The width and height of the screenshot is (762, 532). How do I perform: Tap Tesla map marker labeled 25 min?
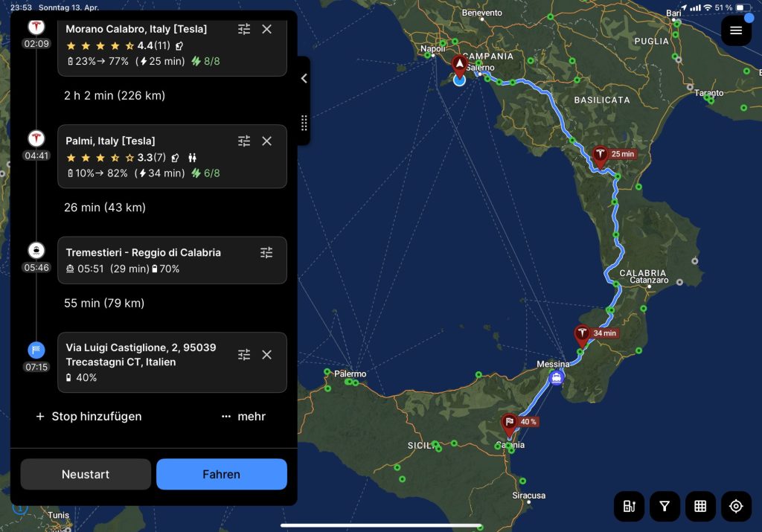[x=601, y=156]
